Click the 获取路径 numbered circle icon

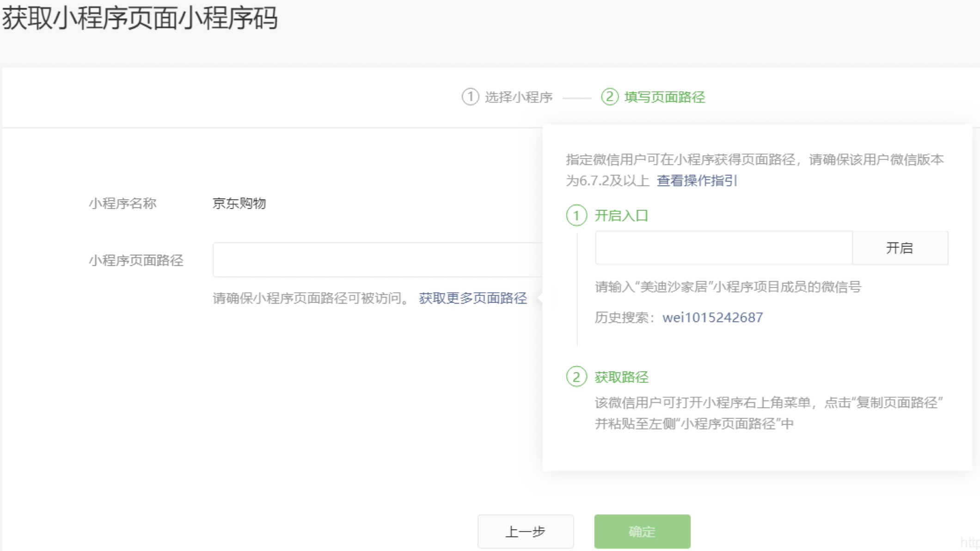pyautogui.click(x=576, y=377)
